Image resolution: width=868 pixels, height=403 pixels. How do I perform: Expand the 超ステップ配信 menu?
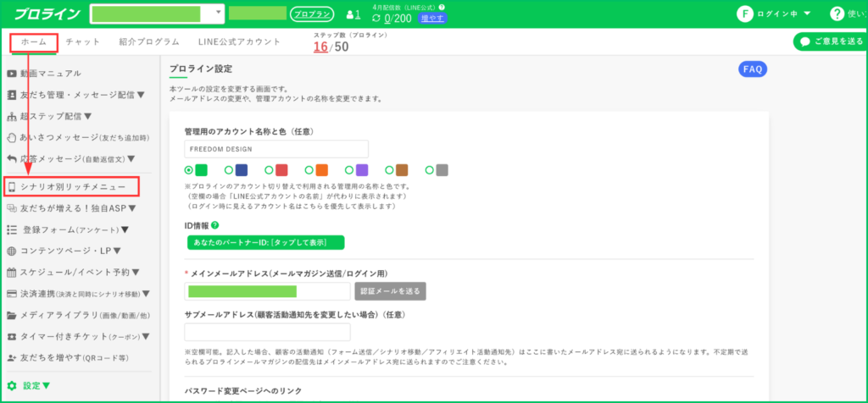coord(87,117)
